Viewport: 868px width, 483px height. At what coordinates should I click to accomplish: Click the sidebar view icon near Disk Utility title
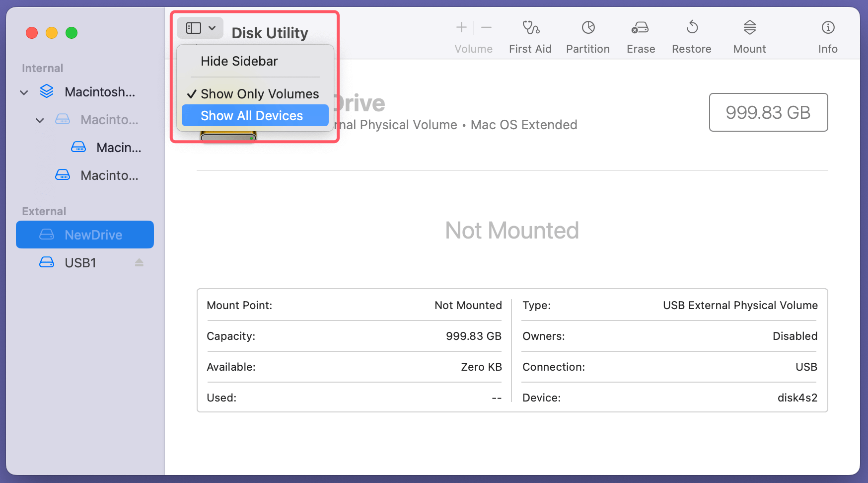tap(194, 28)
